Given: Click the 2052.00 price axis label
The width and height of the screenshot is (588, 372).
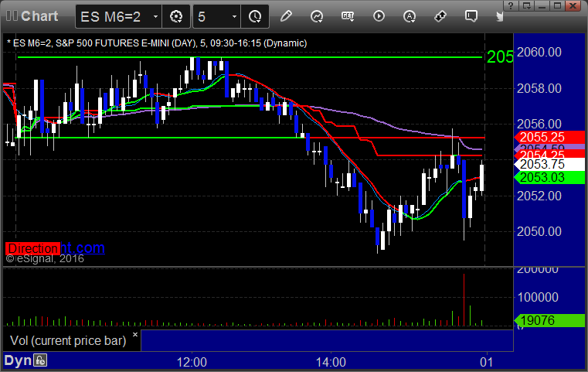Looking at the screenshot, I should pos(539,196).
